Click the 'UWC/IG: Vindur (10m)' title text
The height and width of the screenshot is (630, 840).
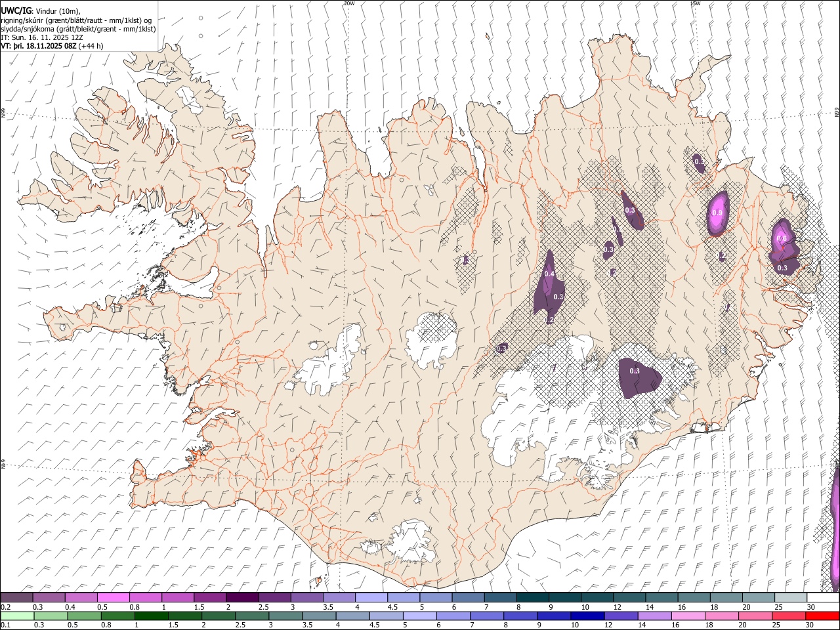(41, 11)
